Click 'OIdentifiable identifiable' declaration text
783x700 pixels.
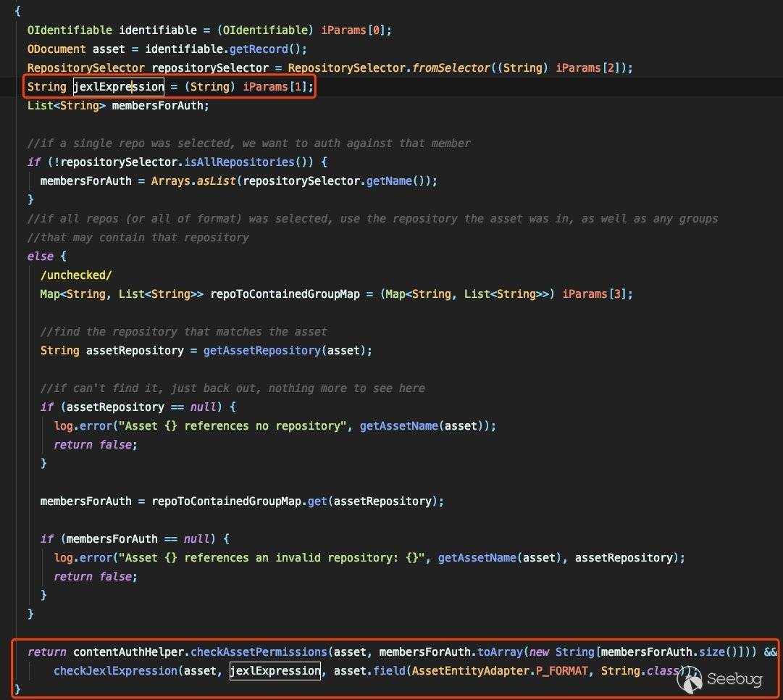[x=112, y=30]
